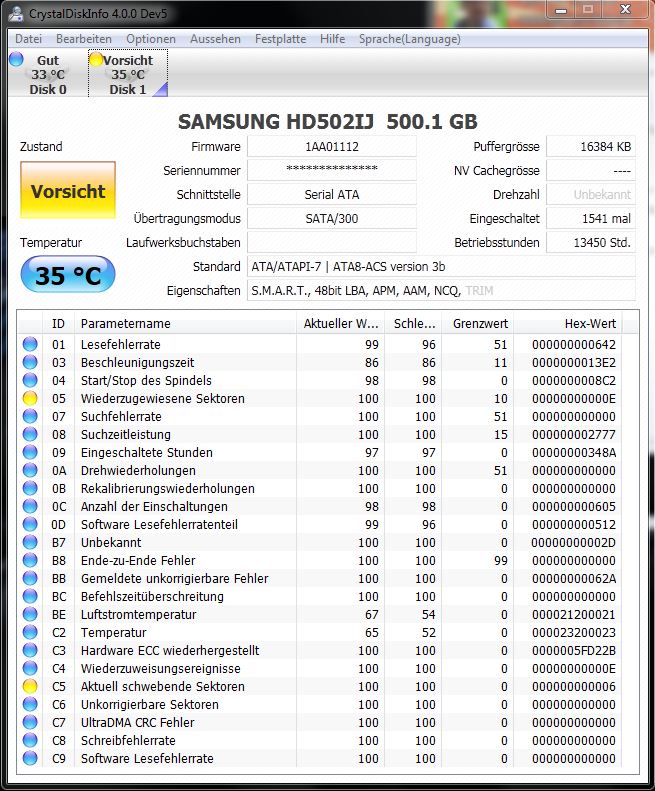The height and width of the screenshot is (791, 655).
Task: Click the blue icon for Ende-zu-Ende Fehler
Action: (x=30, y=560)
